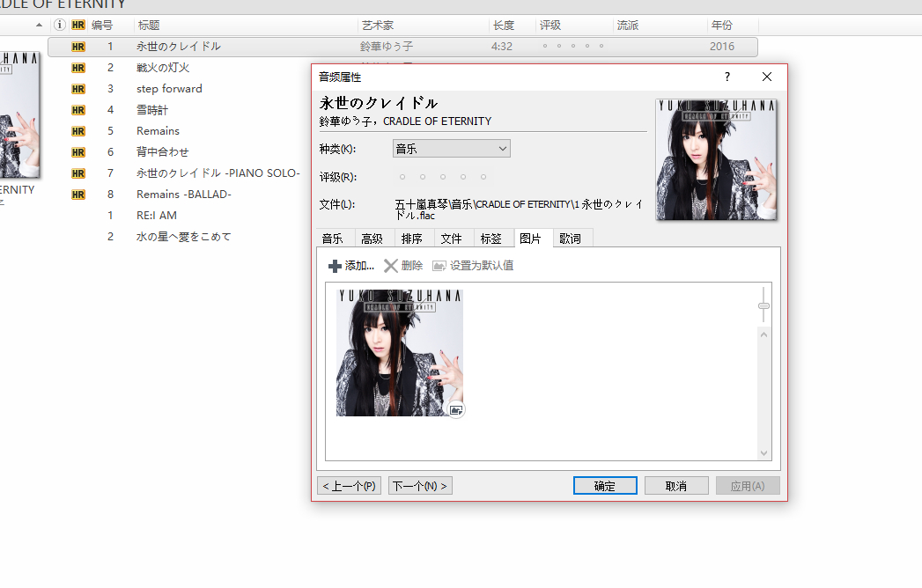The image size is (922, 588).
Task: Click artist 鈴華ゆう子 in first row
Action: point(387,47)
